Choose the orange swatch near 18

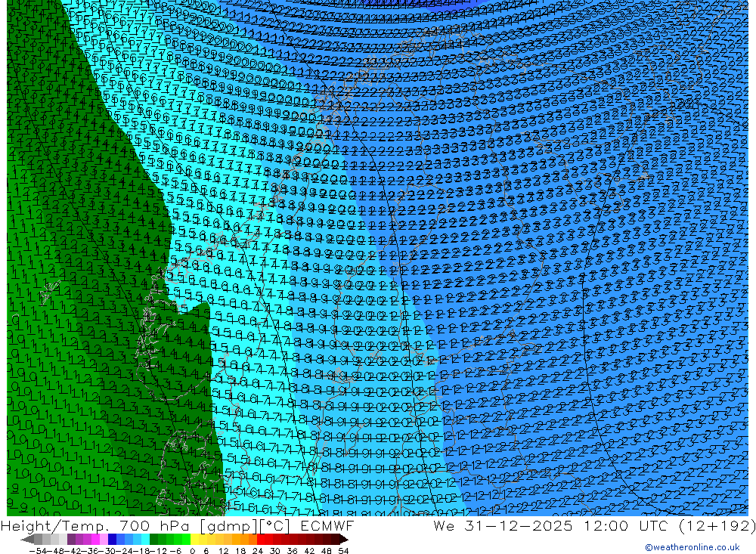(244, 540)
